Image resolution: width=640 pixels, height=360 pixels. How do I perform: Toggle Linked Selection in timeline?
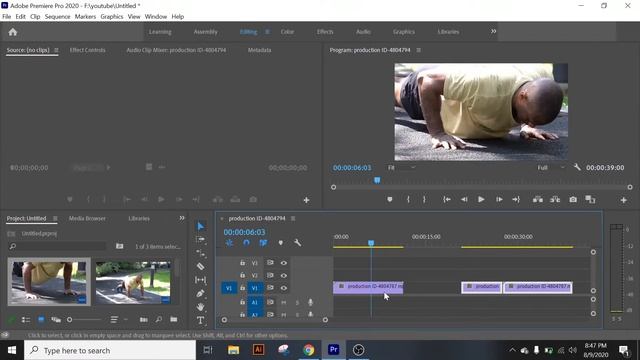tap(263, 243)
